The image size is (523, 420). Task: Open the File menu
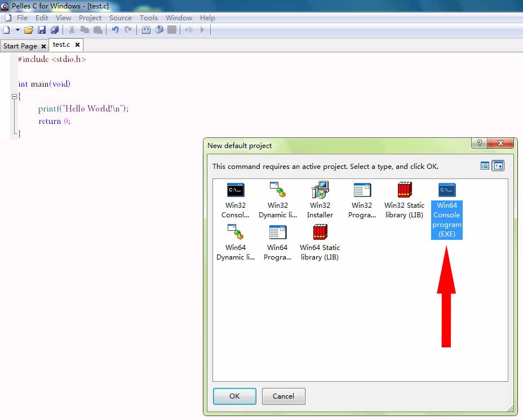click(22, 17)
